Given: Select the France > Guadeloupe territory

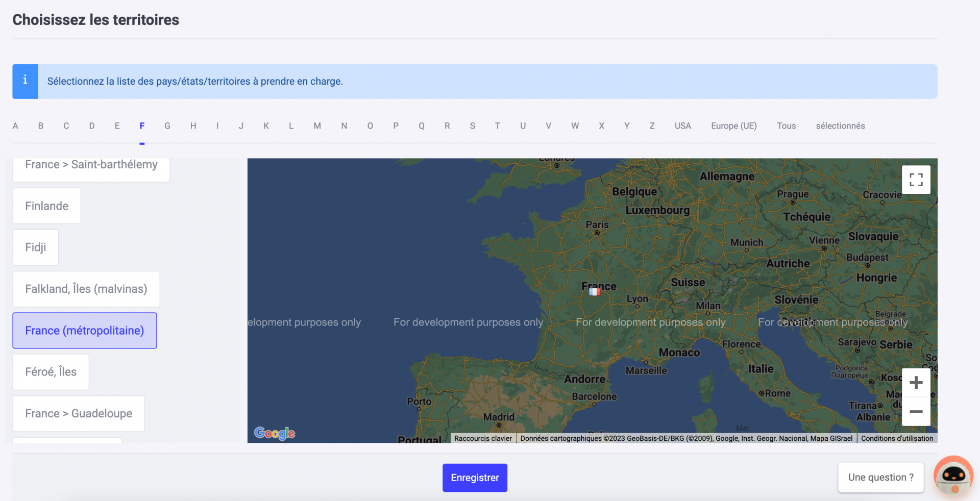Looking at the screenshot, I should (x=78, y=413).
